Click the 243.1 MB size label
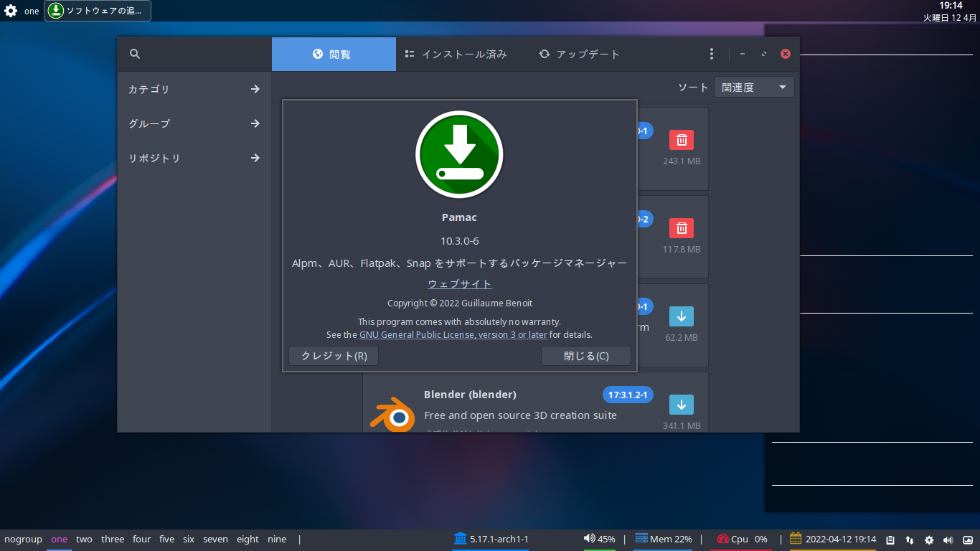 (682, 161)
